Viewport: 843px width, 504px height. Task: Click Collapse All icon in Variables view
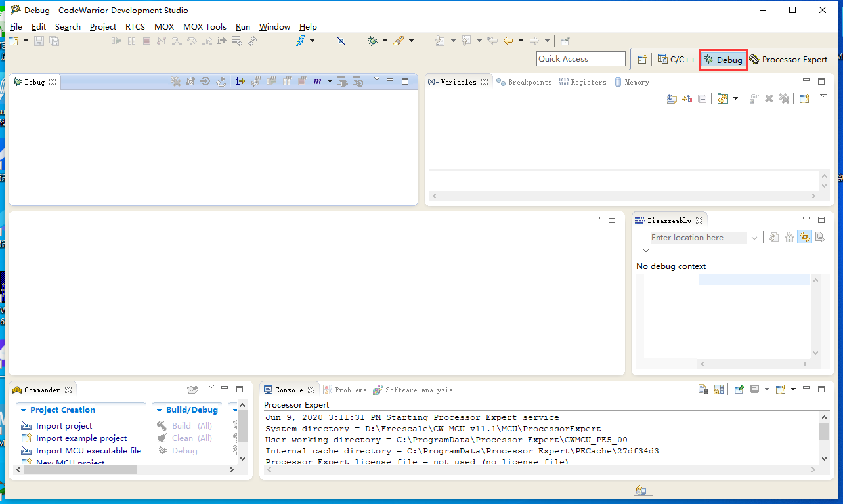[x=702, y=98]
